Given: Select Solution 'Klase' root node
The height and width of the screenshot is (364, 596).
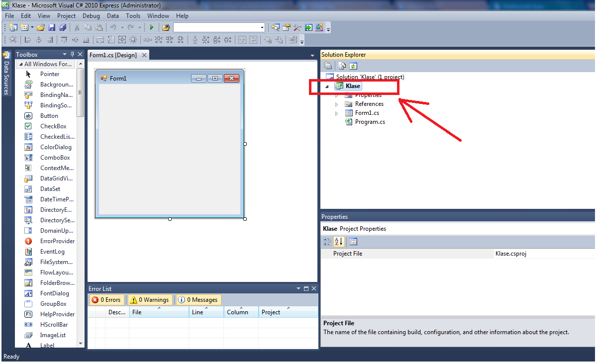Looking at the screenshot, I should [x=370, y=77].
